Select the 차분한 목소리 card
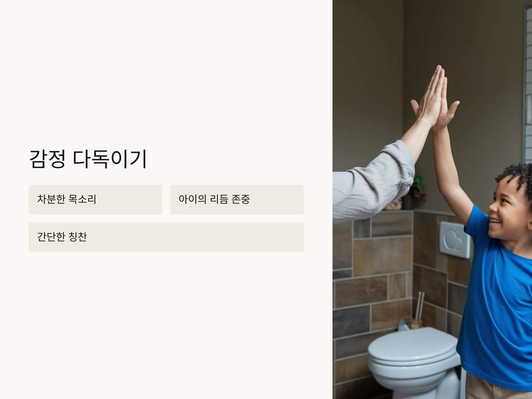This screenshot has height=399, width=532. click(96, 200)
